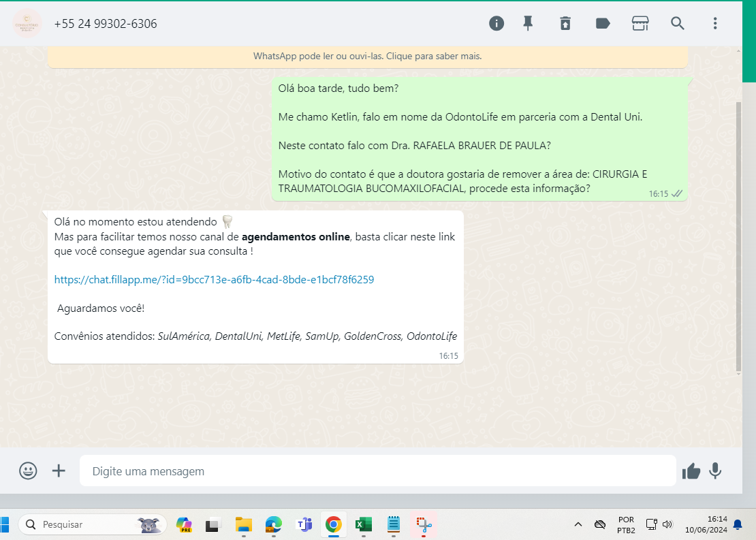Open contact info icon in chat header

[x=496, y=23]
